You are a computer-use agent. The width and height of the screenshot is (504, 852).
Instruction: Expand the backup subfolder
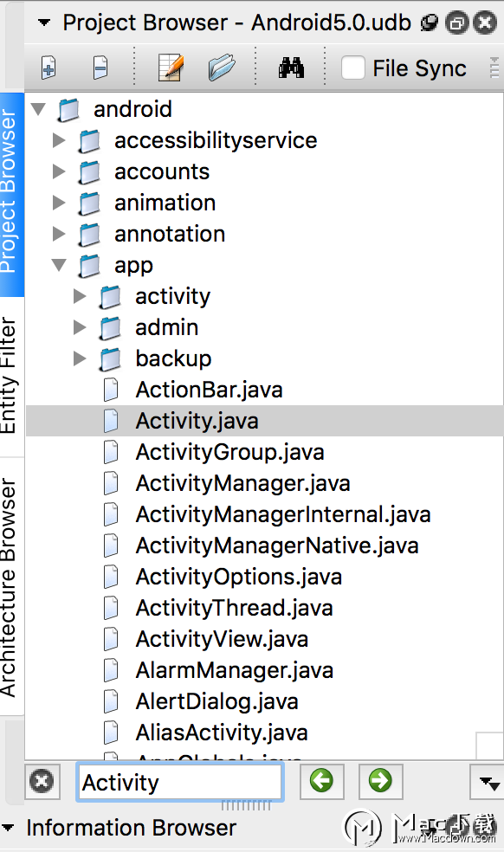click(x=80, y=358)
